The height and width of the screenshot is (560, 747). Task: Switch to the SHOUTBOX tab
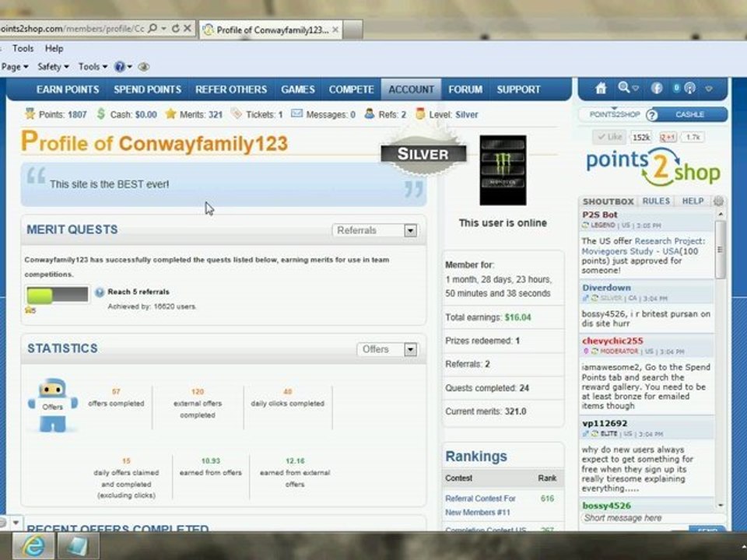click(x=608, y=201)
